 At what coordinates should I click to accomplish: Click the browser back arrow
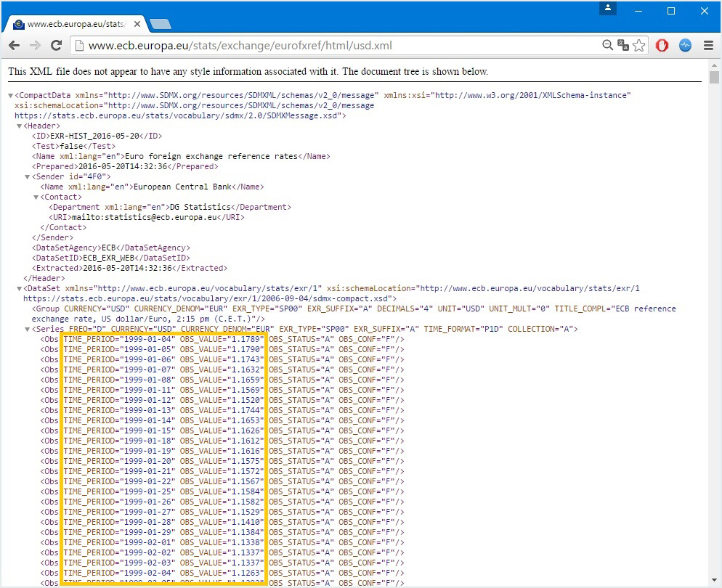[14, 45]
